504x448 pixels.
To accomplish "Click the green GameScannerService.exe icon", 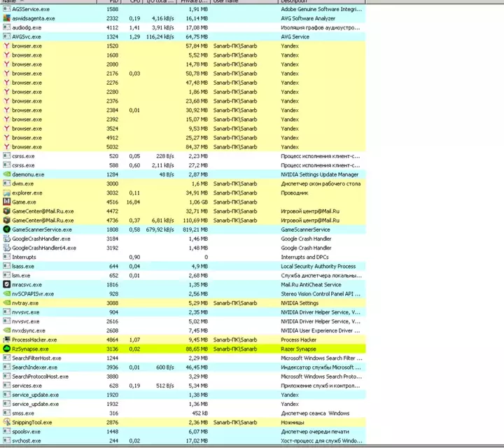I will 6,230.
